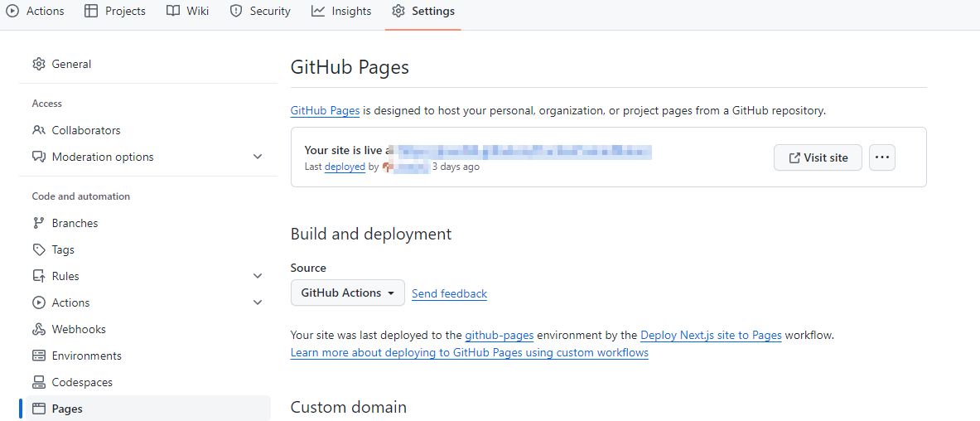This screenshot has width=980, height=421.
Task: Open the Wiki tab
Action: coord(187,12)
